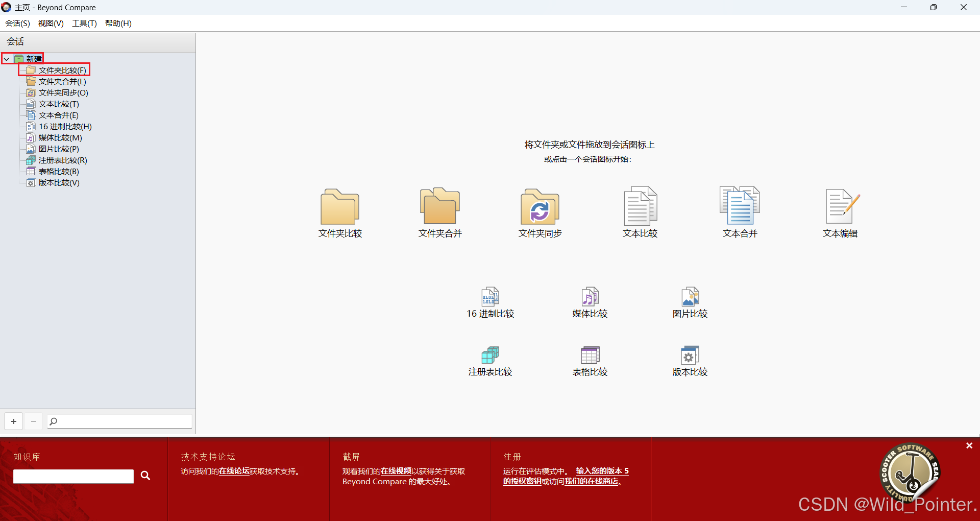Image resolution: width=980 pixels, height=521 pixels.
Task: Focus the session search field
Action: 120,421
